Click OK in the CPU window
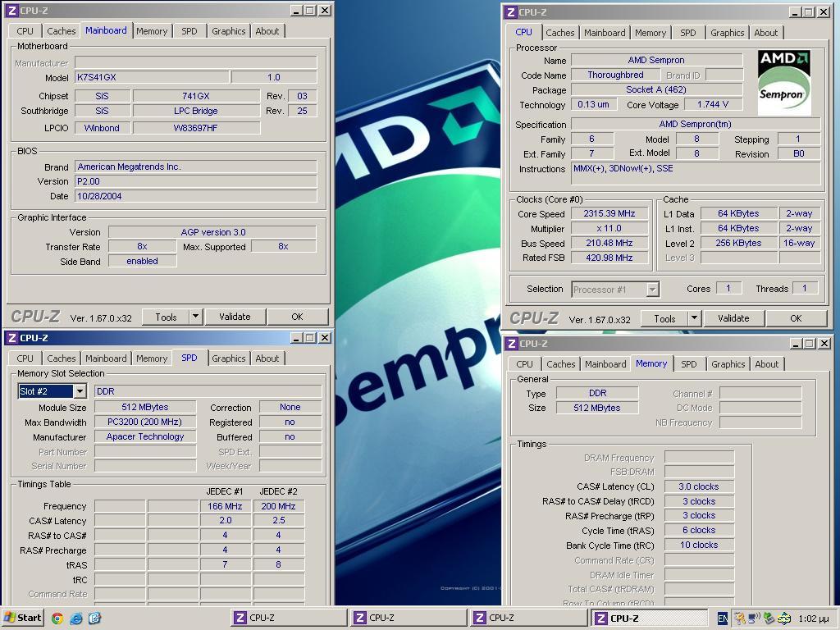The height and width of the screenshot is (630, 840). (x=796, y=318)
